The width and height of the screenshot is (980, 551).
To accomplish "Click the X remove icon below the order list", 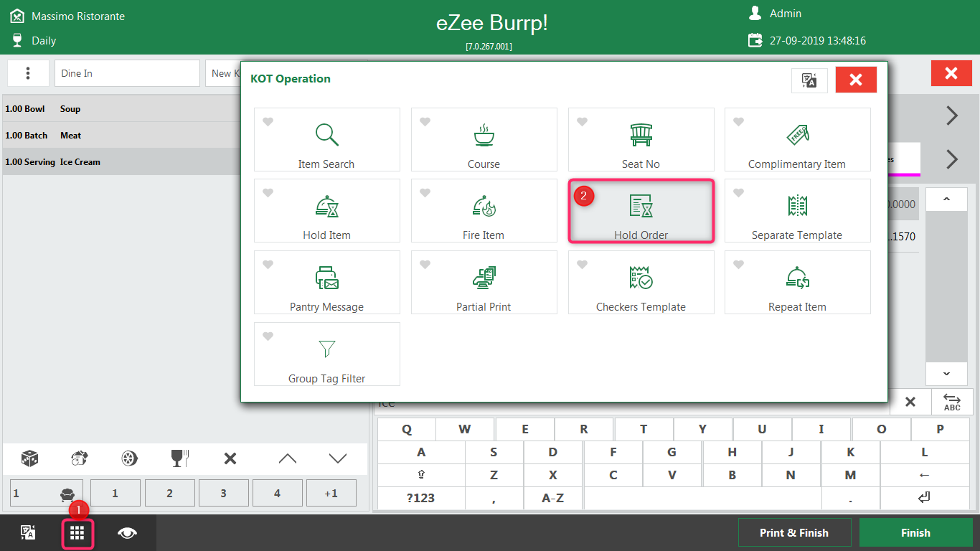I will 230,458.
